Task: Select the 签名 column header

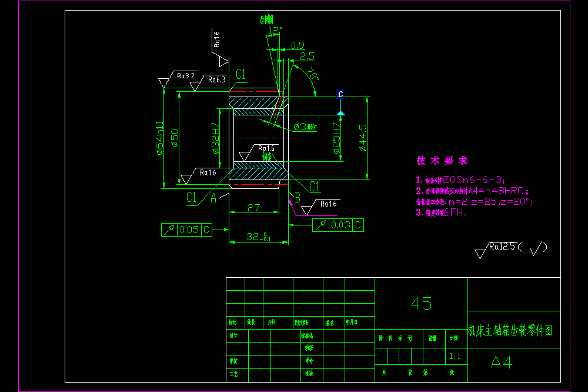Action: click(330, 323)
